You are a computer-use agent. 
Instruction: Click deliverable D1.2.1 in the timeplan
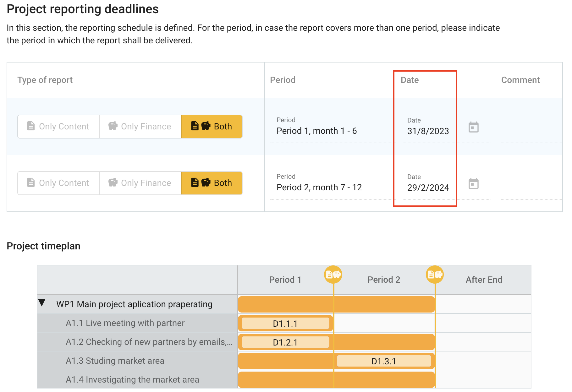pos(285,342)
